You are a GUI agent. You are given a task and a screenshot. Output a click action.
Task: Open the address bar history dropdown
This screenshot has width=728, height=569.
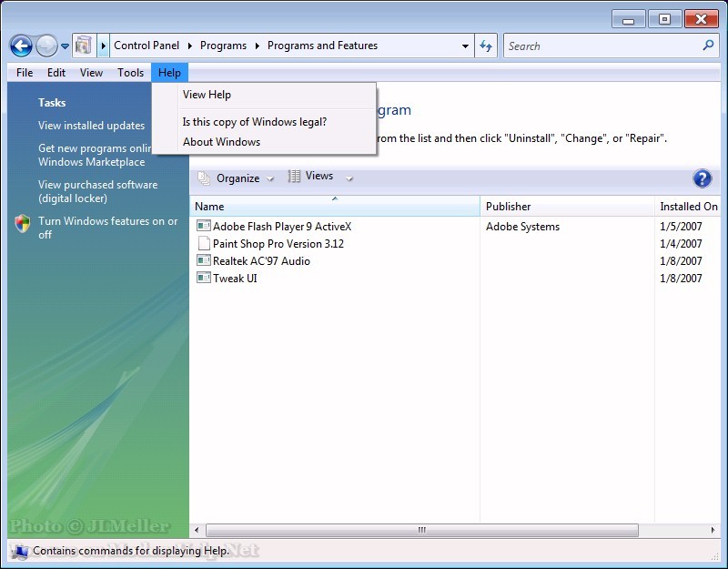465,46
